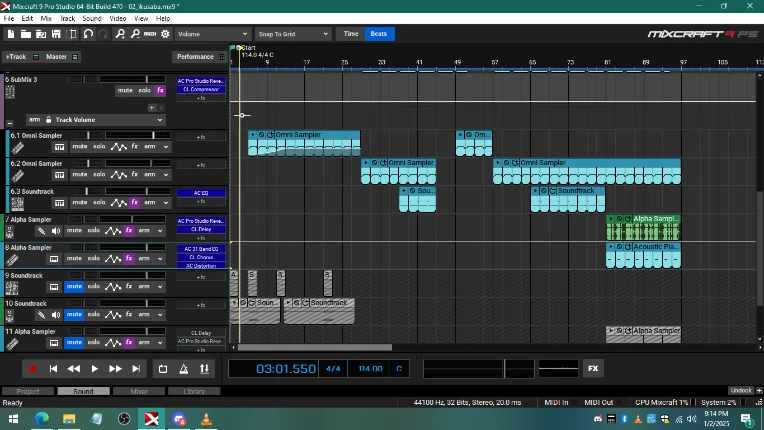Click the tempo value 114.00
764x430 pixels.
pos(370,369)
